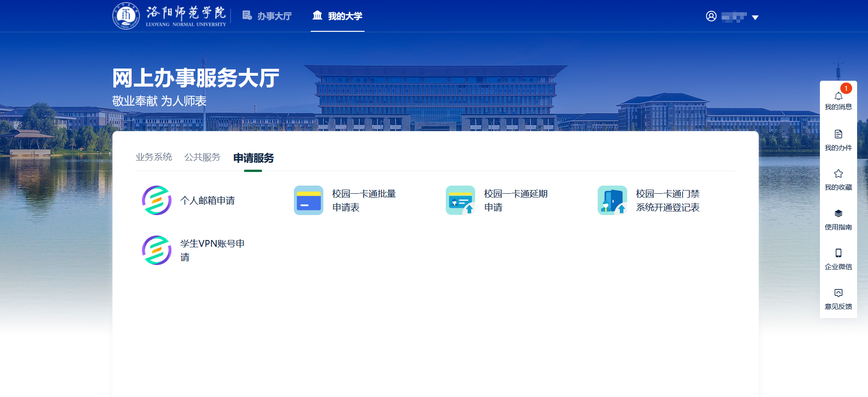Click the 校园一卡通批量申请表 card icon
Screen dimensions: 868x397
pos(308,200)
